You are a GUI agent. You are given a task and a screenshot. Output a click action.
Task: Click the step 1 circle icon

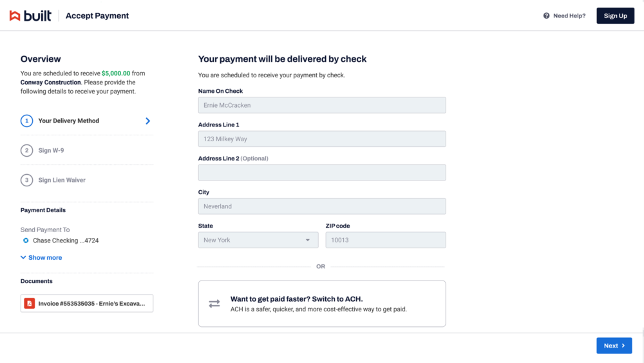pyautogui.click(x=26, y=121)
